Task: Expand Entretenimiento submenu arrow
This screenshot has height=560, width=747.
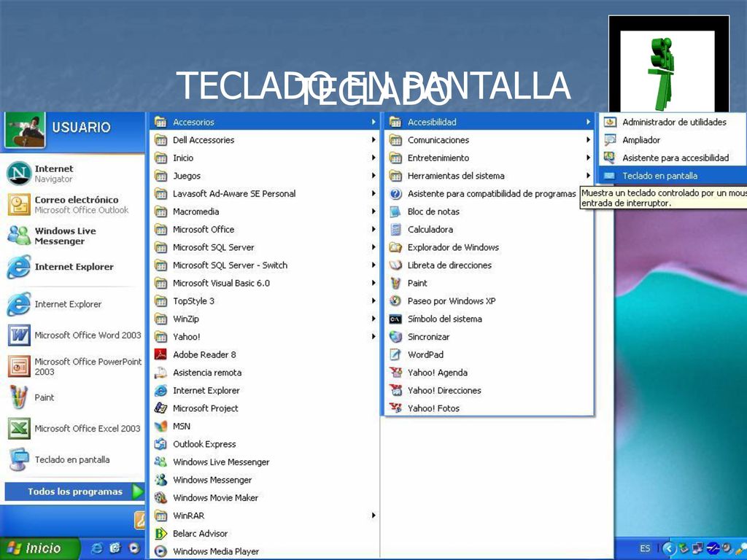Action: coord(589,157)
